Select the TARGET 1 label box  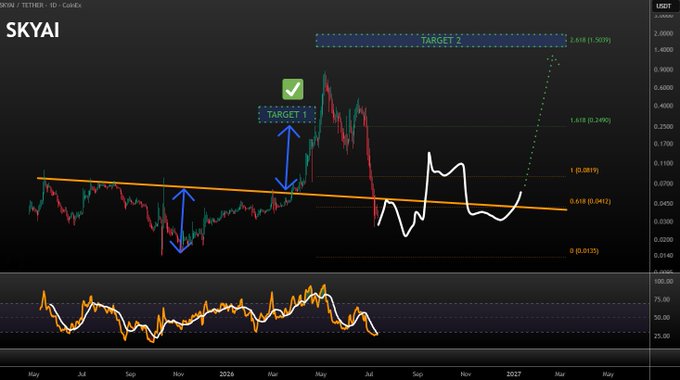287,115
